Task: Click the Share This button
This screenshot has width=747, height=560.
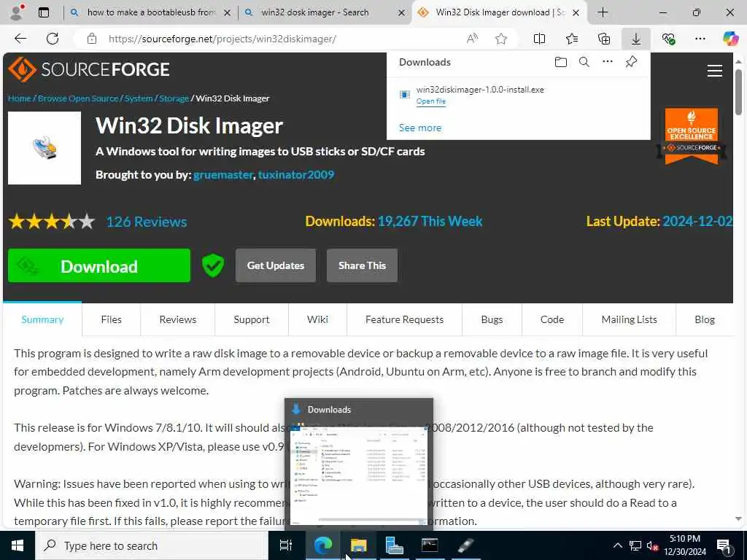Action: click(362, 265)
